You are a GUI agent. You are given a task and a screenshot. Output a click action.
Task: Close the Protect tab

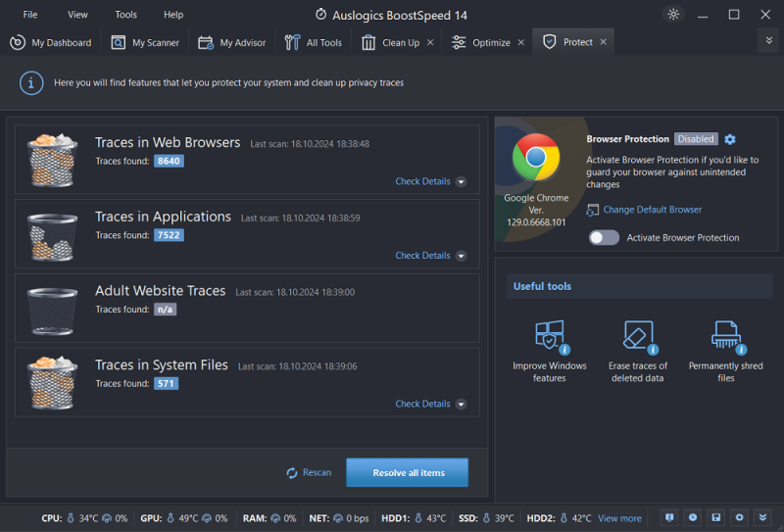coord(604,42)
